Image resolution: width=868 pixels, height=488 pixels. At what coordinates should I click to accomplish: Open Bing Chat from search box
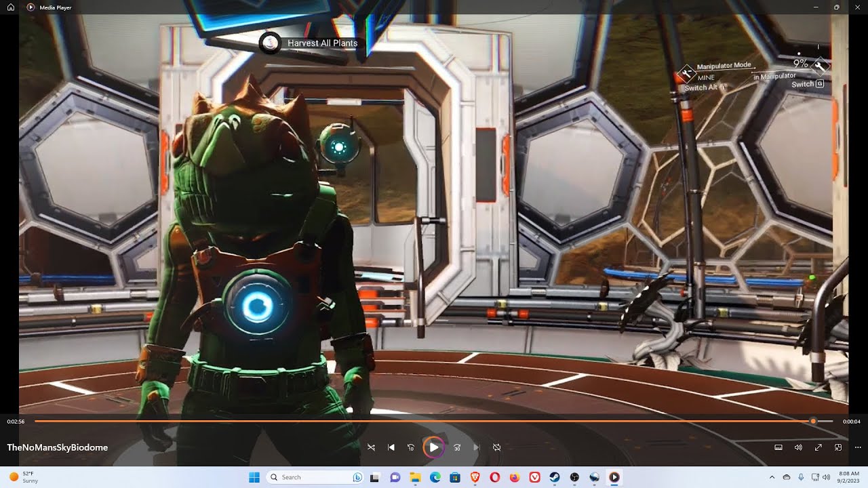pos(357,477)
